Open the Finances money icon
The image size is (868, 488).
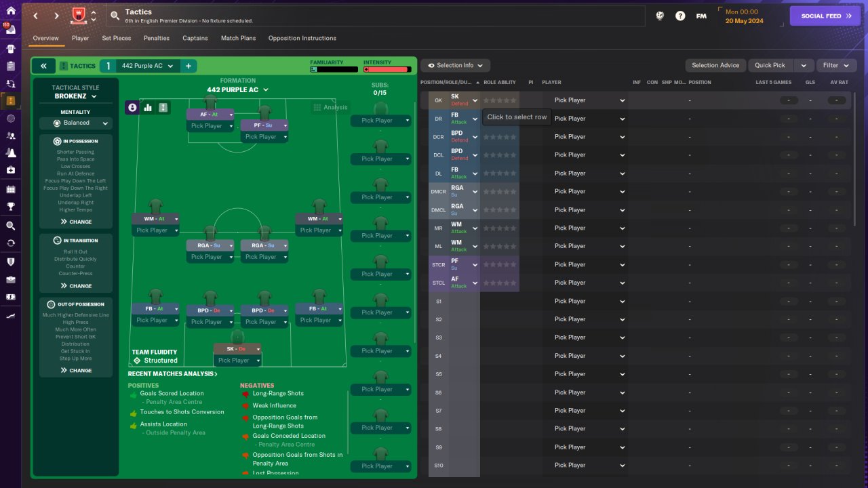click(x=10, y=297)
